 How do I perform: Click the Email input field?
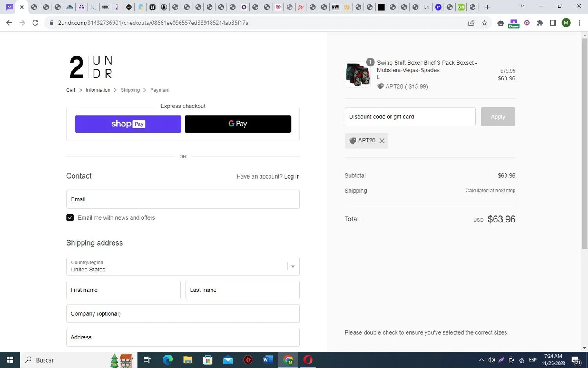pyautogui.click(x=183, y=199)
